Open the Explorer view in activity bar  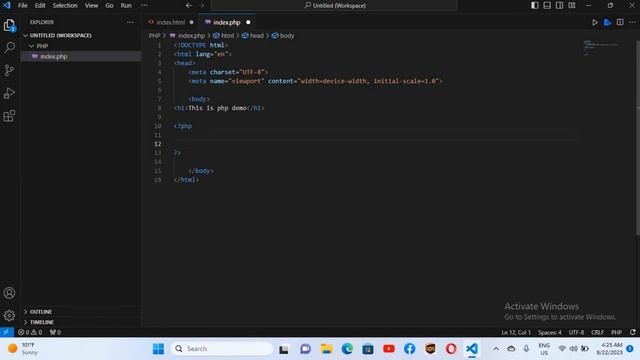(9, 26)
